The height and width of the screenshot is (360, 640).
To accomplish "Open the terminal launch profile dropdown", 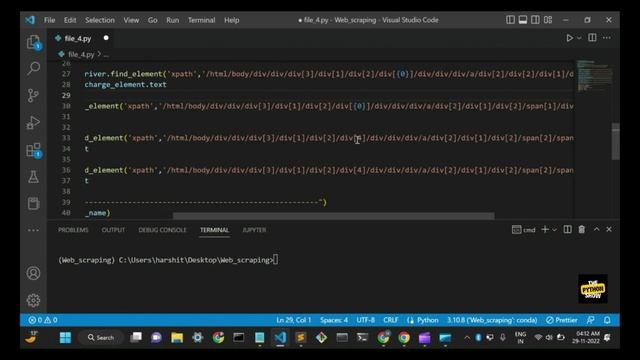I will click(x=554, y=230).
